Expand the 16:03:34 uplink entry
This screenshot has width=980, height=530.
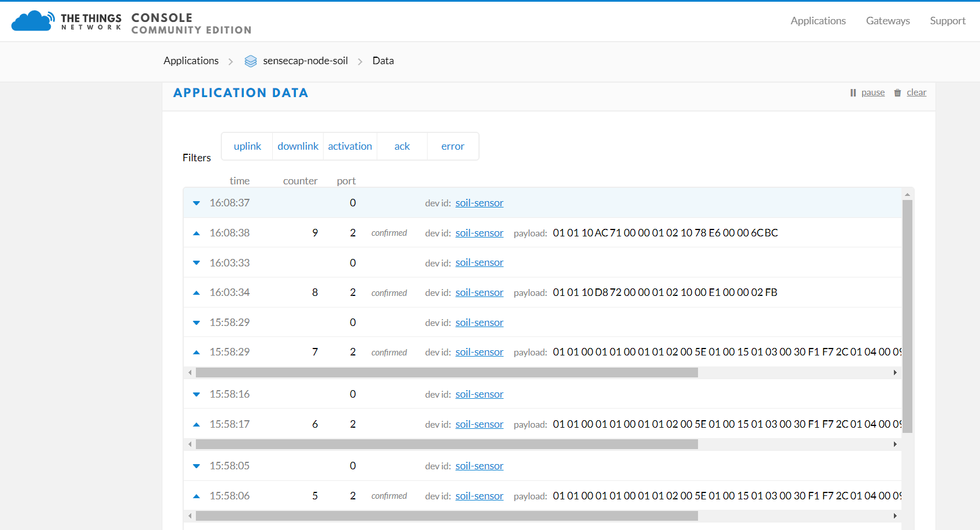point(196,292)
